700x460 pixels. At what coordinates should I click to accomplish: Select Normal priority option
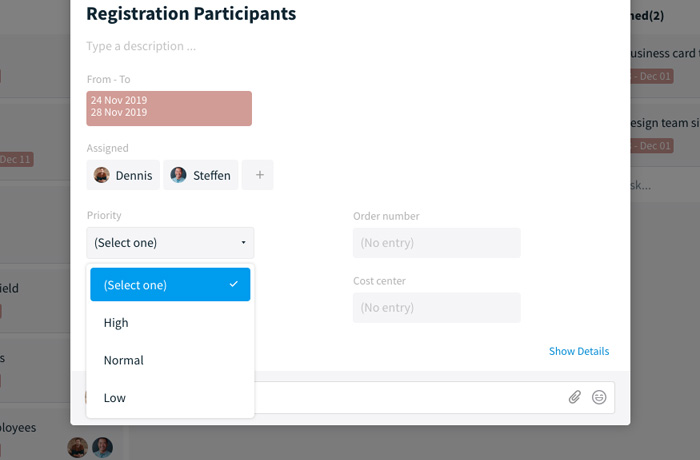(124, 360)
